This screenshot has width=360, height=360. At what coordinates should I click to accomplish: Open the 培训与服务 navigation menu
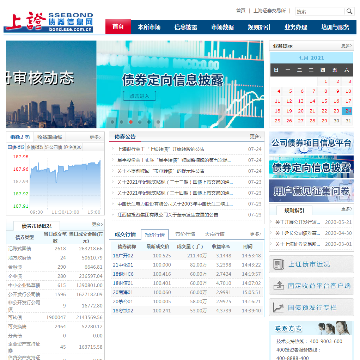coord(335,27)
